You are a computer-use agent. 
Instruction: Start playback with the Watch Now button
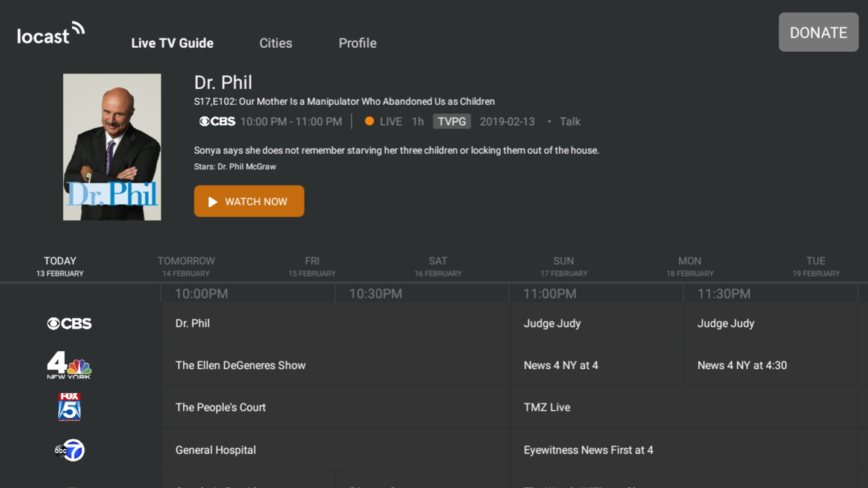pos(249,201)
